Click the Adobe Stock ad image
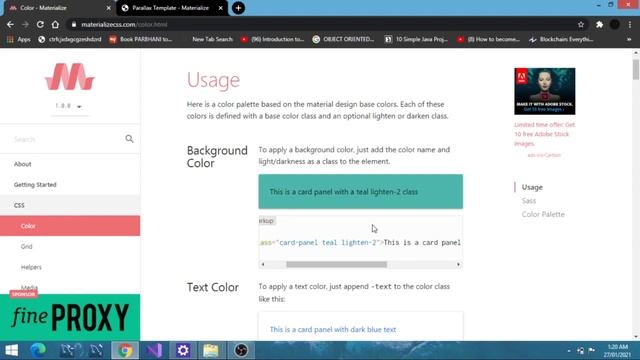Image resolution: width=640 pixels, height=360 pixels. coord(544,91)
